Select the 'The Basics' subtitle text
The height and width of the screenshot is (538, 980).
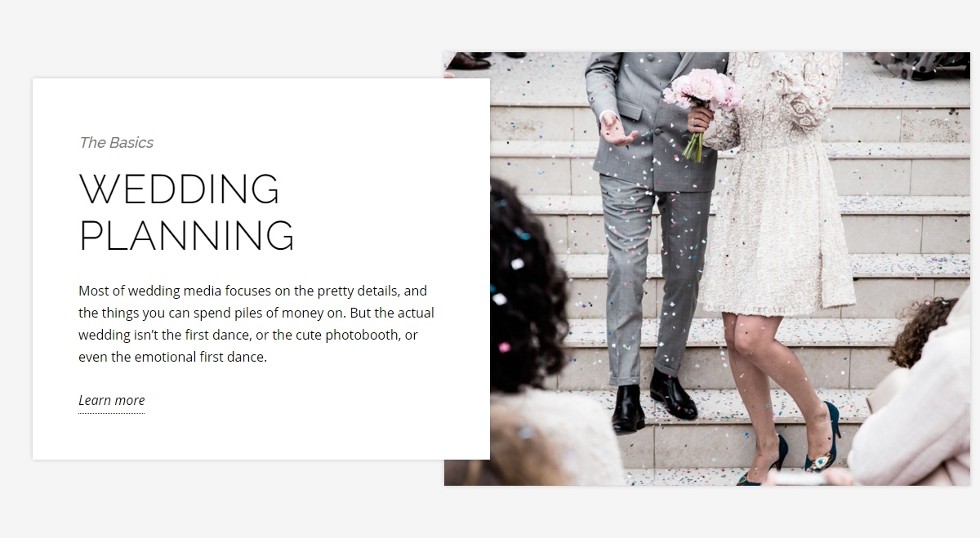(x=116, y=143)
